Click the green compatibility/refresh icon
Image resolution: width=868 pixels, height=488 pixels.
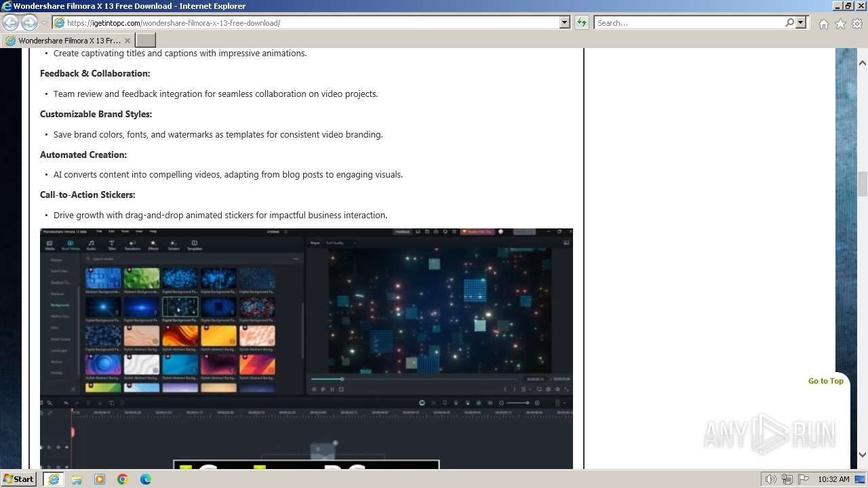(x=582, y=23)
